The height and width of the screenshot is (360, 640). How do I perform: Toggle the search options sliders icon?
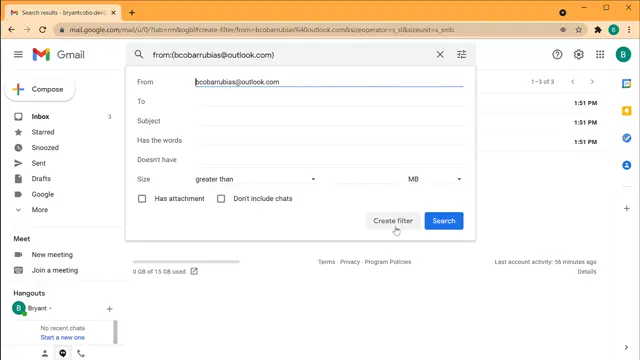click(461, 54)
